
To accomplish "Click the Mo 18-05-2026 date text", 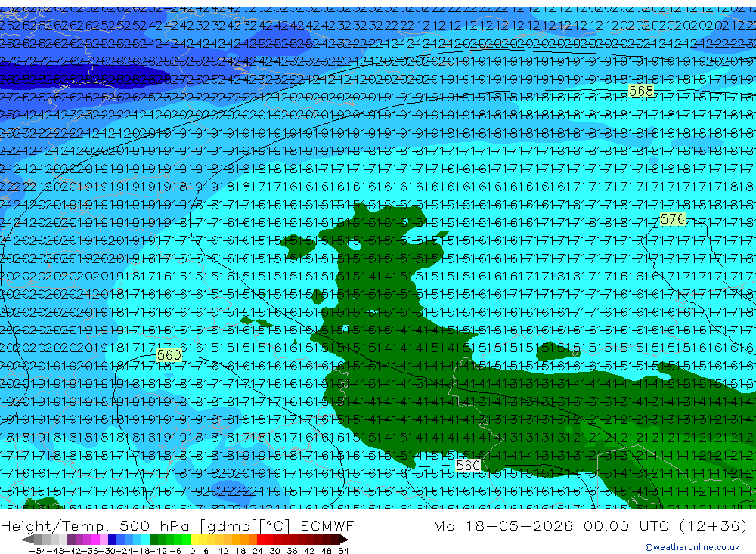I will [x=503, y=525].
